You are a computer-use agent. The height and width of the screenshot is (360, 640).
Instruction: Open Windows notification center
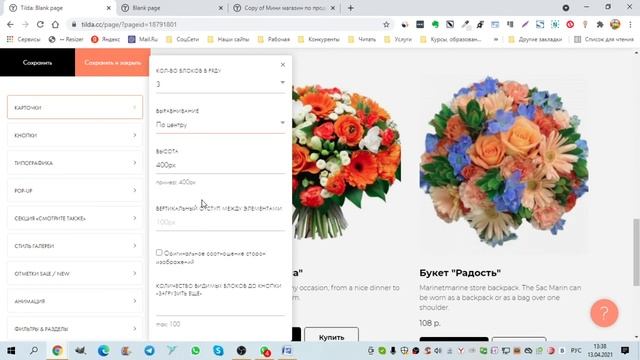point(625,351)
